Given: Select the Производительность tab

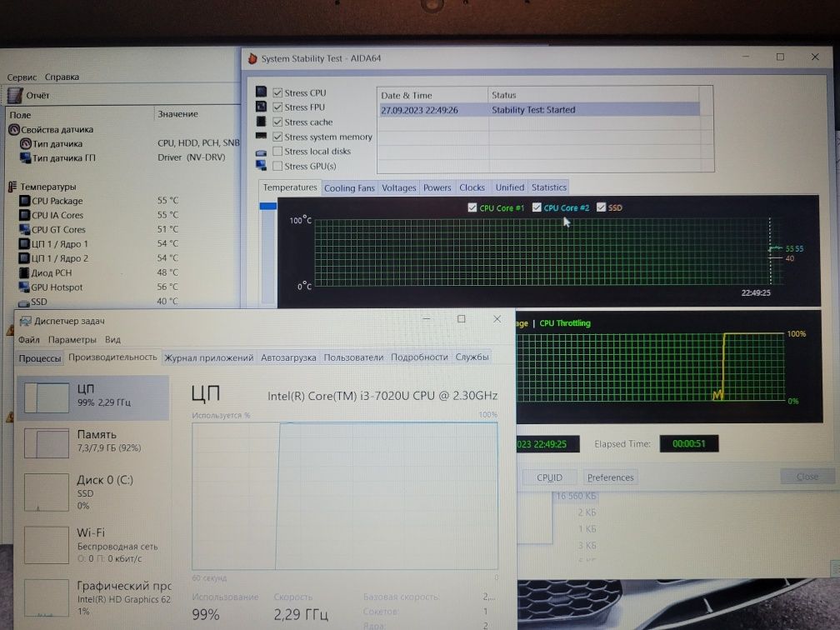Looking at the screenshot, I should click(112, 357).
